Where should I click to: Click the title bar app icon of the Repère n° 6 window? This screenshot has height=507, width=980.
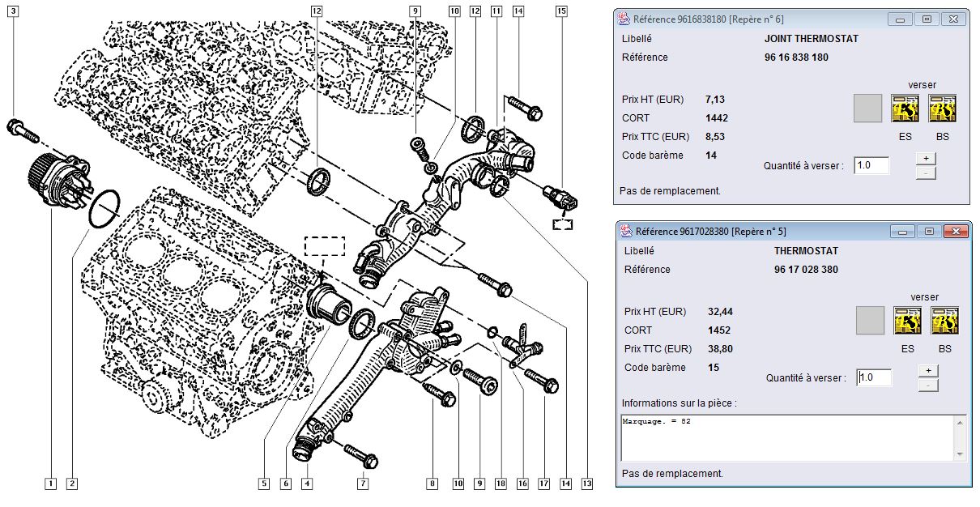[x=624, y=19]
